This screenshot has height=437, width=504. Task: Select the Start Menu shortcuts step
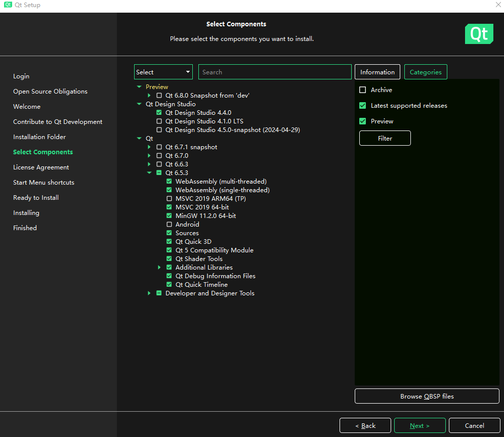[x=44, y=183]
